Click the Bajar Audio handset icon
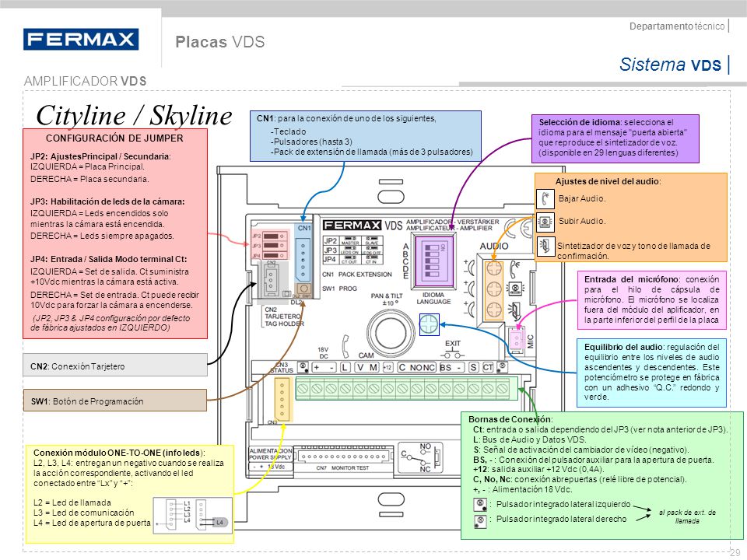The height and width of the screenshot is (560, 747). point(545,198)
